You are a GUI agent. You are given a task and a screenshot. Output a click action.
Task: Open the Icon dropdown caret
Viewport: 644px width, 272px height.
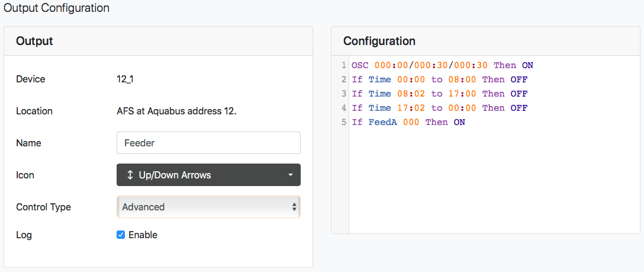point(291,175)
